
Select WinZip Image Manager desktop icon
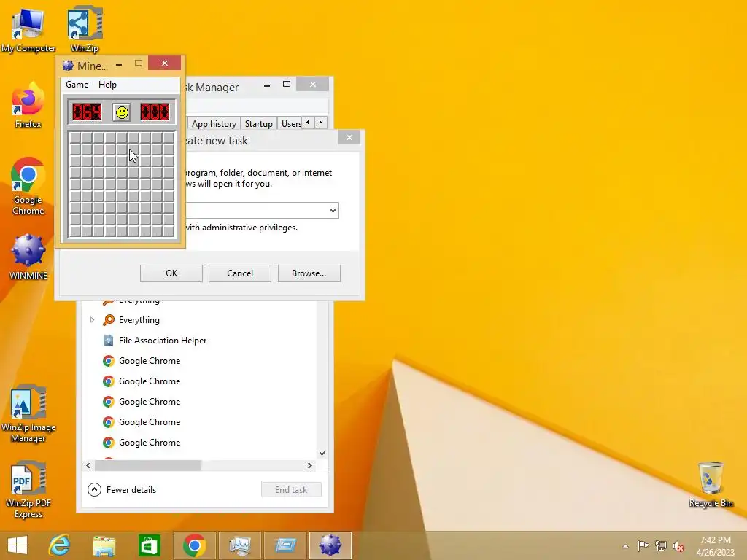click(28, 414)
